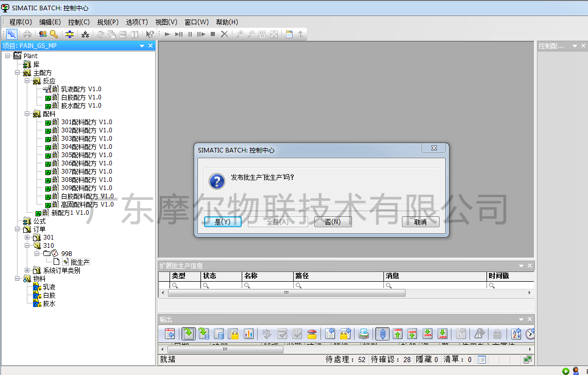This screenshot has width=588, height=375.
Task: Click the bar chart icon in output toolbar
Action: 248,333
